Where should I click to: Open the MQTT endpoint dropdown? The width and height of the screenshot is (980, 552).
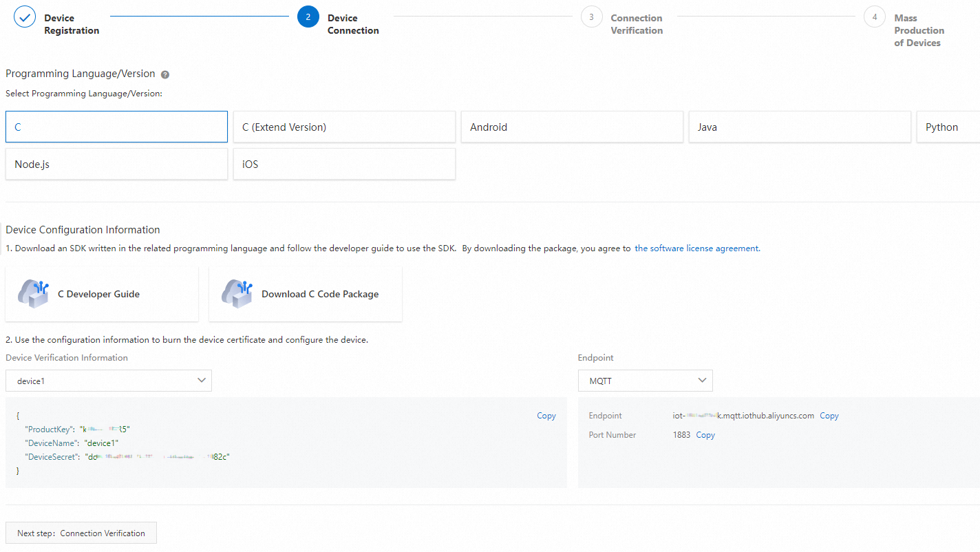[646, 381]
